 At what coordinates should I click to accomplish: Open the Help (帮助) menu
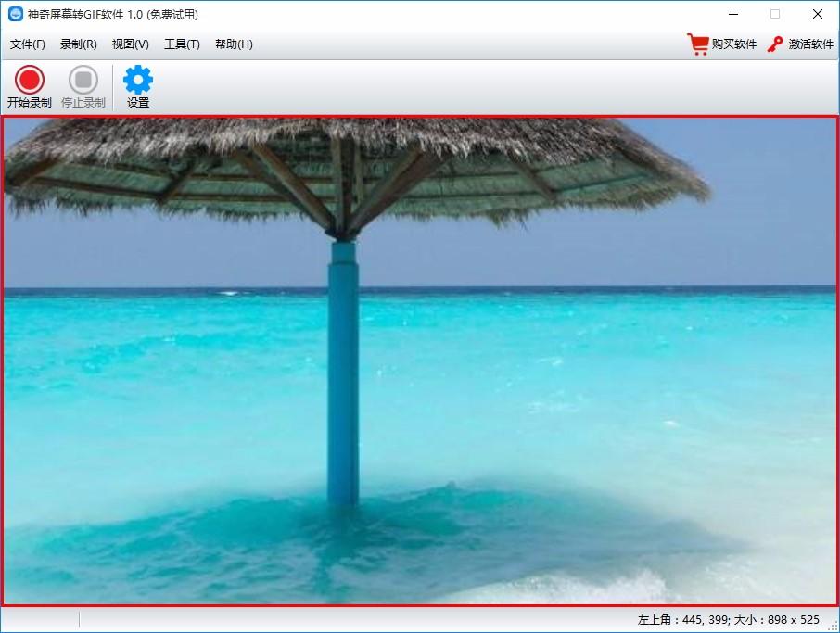(x=234, y=44)
